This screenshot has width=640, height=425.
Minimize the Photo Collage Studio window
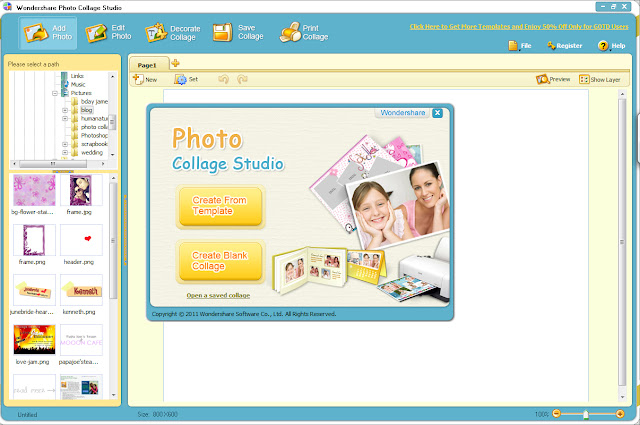[603, 7]
